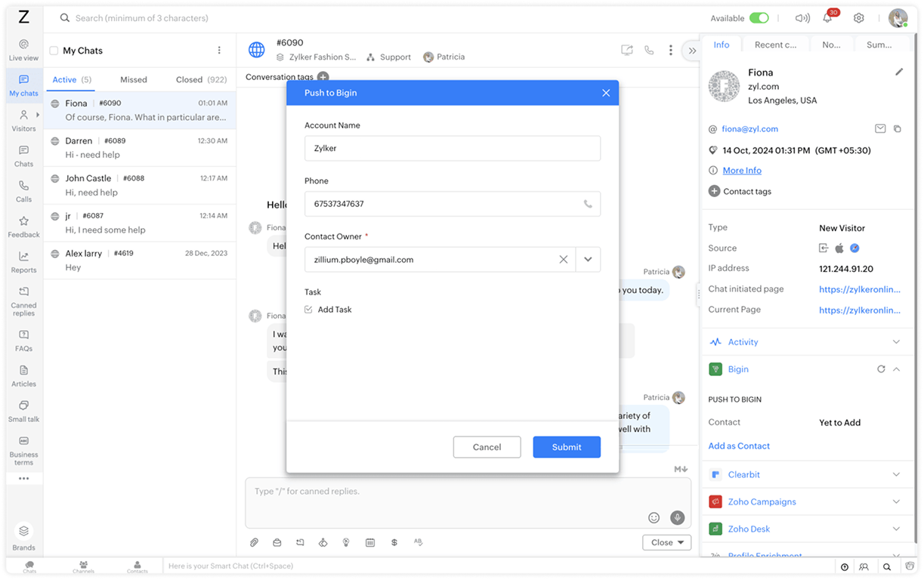Expand the Zoho Desk section

point(896,529)
